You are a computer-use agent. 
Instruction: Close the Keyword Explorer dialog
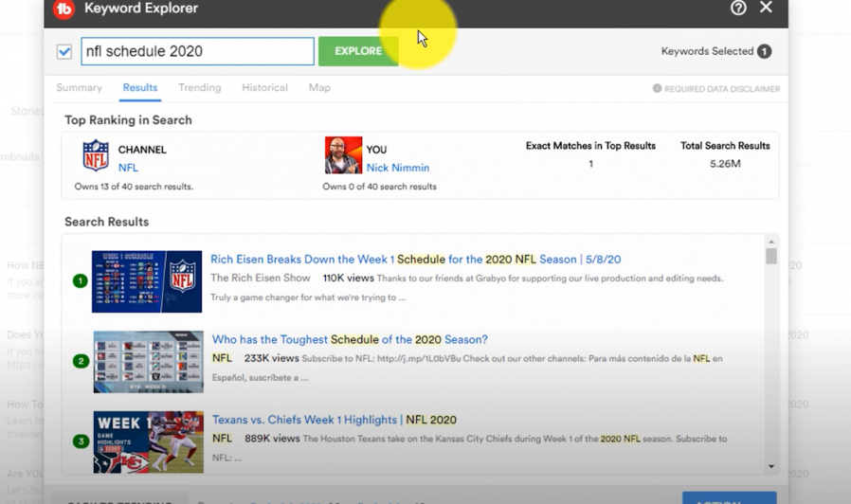pos(766,7)
